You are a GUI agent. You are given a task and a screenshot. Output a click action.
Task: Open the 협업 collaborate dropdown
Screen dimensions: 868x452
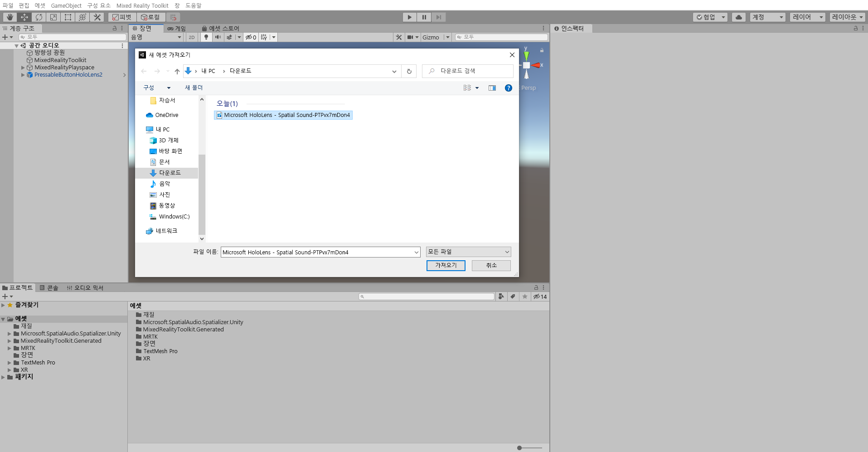710,17
